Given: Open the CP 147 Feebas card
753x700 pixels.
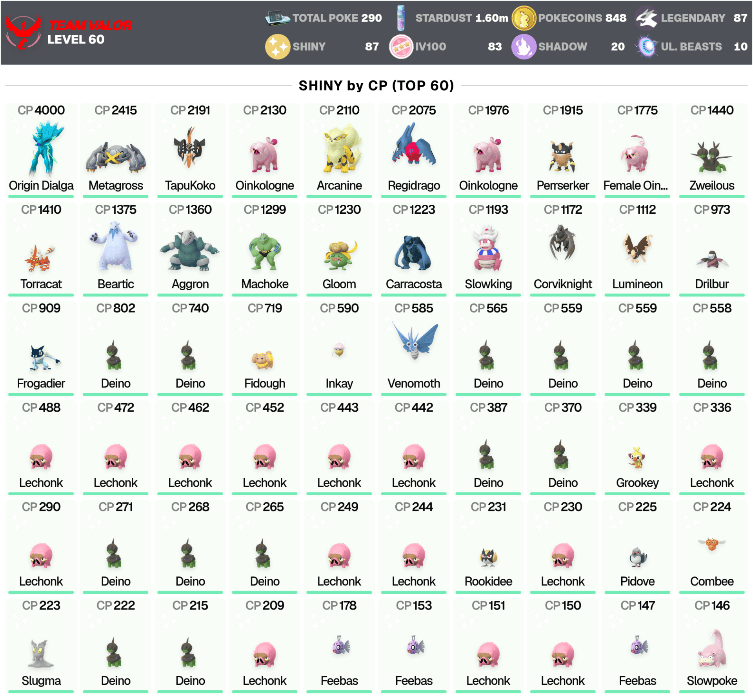Looking at the screenshot, I should click(x=637, y=646).
